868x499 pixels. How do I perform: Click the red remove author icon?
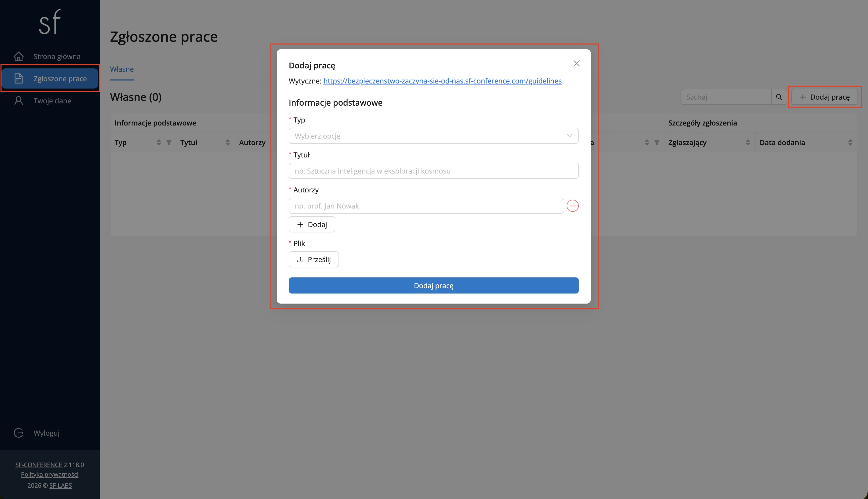click(572, 206)
